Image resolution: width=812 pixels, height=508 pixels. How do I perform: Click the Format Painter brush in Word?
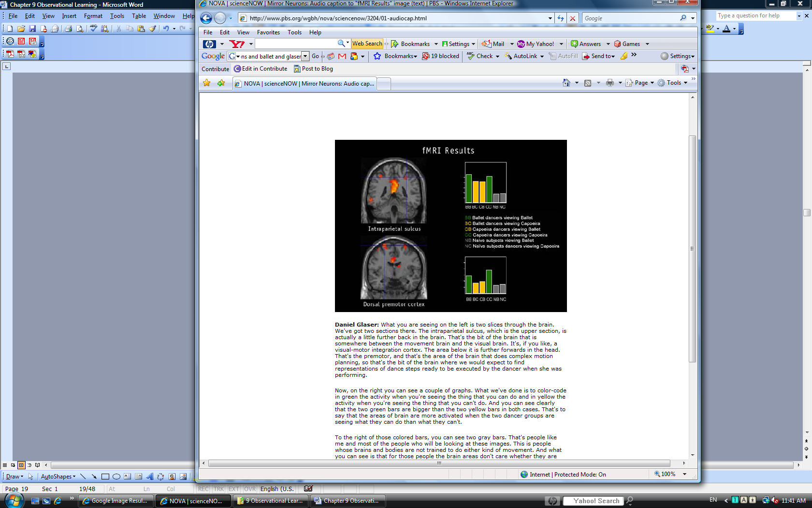[153, 29]
